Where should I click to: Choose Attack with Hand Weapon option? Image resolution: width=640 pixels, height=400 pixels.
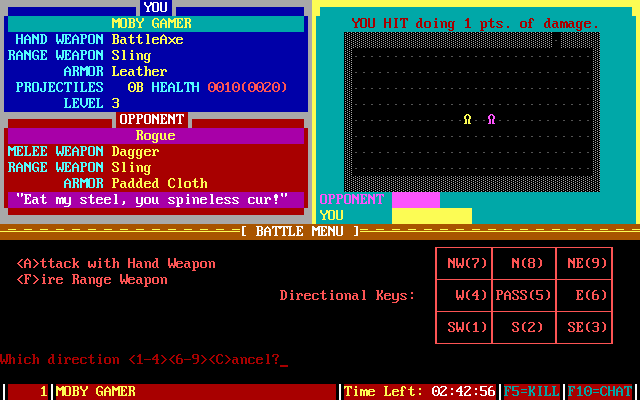[x=115, y=264]
